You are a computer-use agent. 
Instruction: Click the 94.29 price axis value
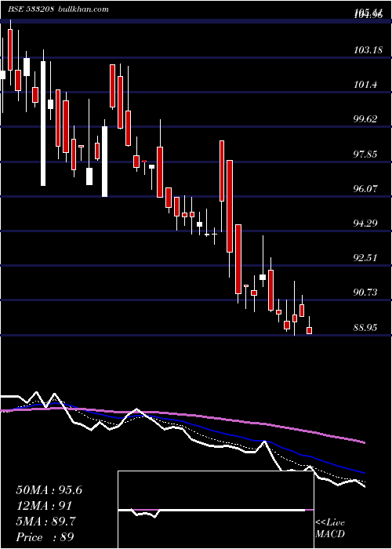[365, 223]
